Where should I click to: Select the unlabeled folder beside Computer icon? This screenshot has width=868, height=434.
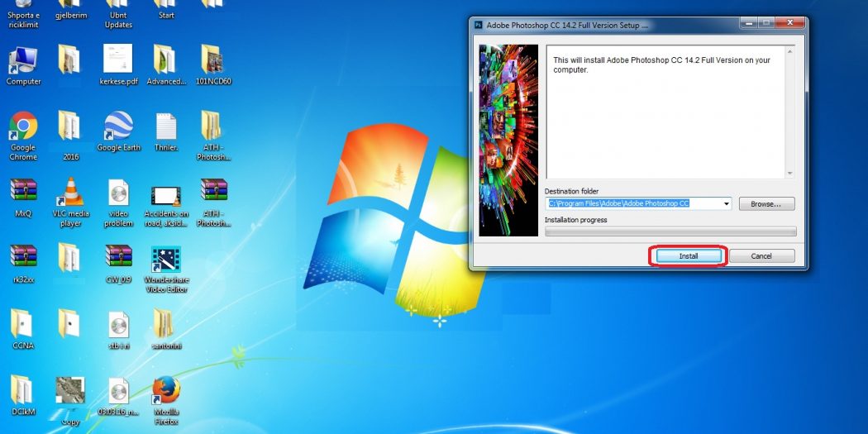pyautogui.click(x=70, y=60)
